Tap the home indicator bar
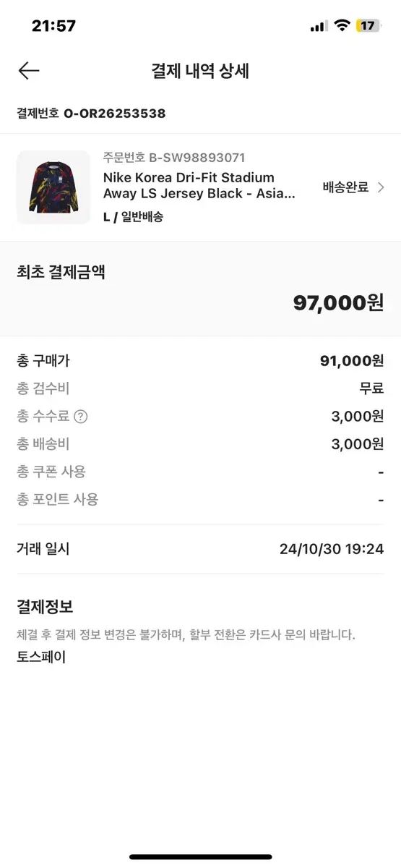401x868 pixels. coord(200,857)
